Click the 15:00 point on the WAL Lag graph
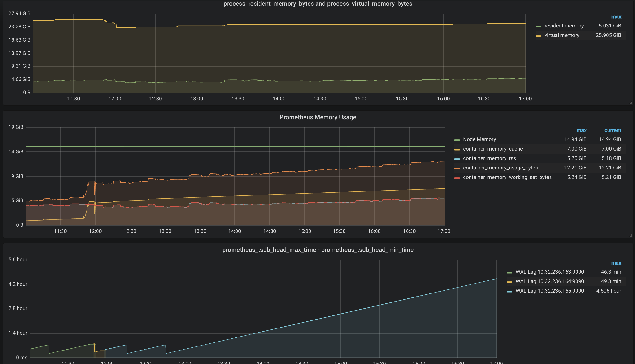The height and width of the screenshot is (364, 635). click(341, 314)
